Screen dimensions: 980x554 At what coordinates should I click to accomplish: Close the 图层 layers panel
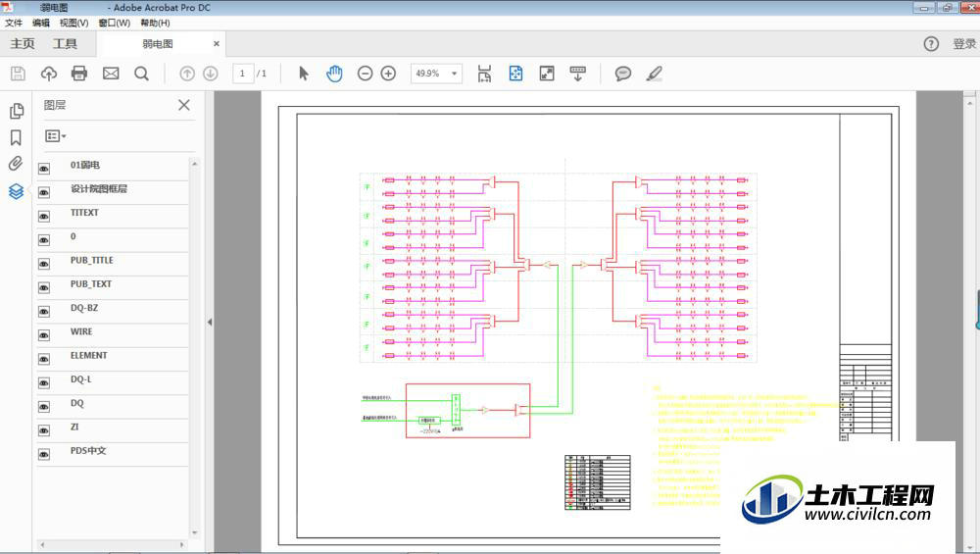184,105
